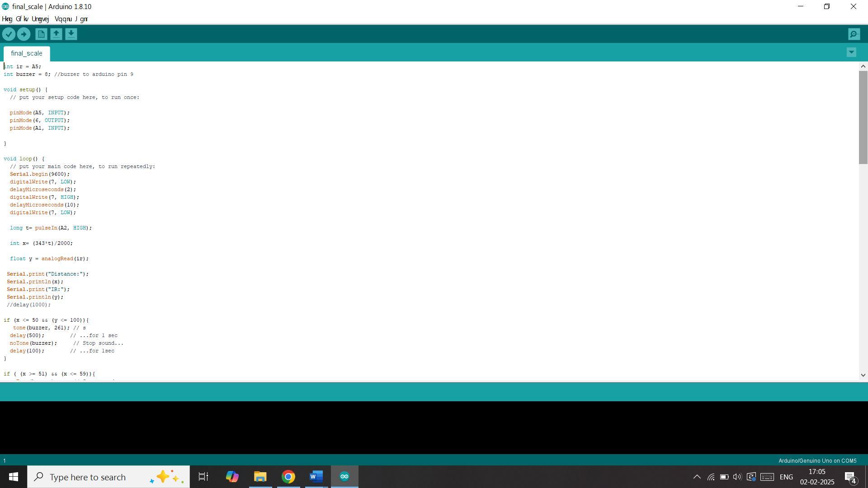Launch Google Chrome from the taskbar
This screenshot has height=488, width=868.
click(288, 477)
